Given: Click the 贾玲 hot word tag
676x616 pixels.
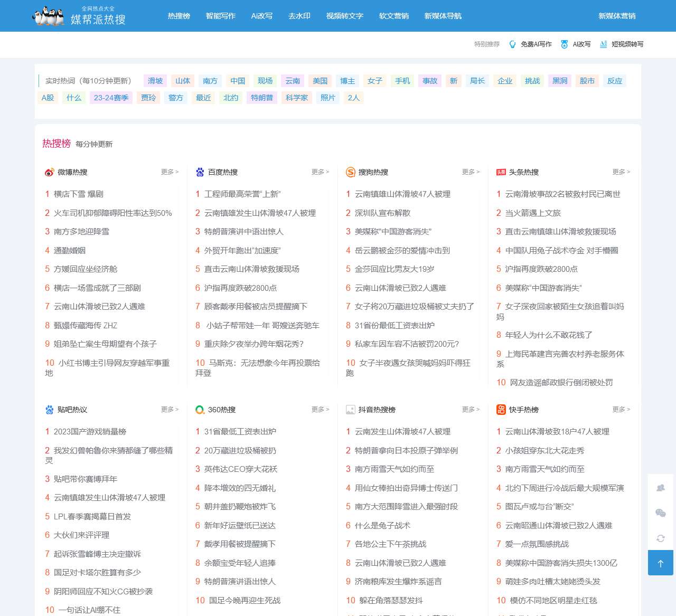Looking at the screenshot, I should point(148,98).
